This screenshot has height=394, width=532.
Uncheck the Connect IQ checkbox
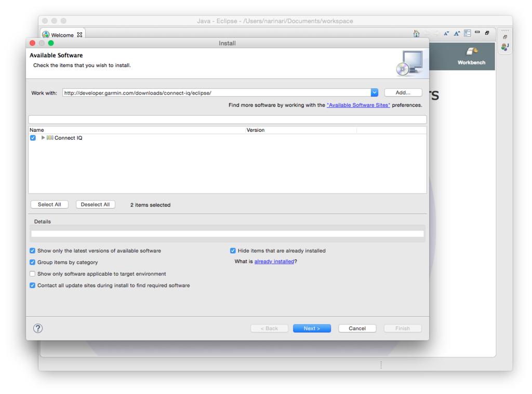(33, 138)
